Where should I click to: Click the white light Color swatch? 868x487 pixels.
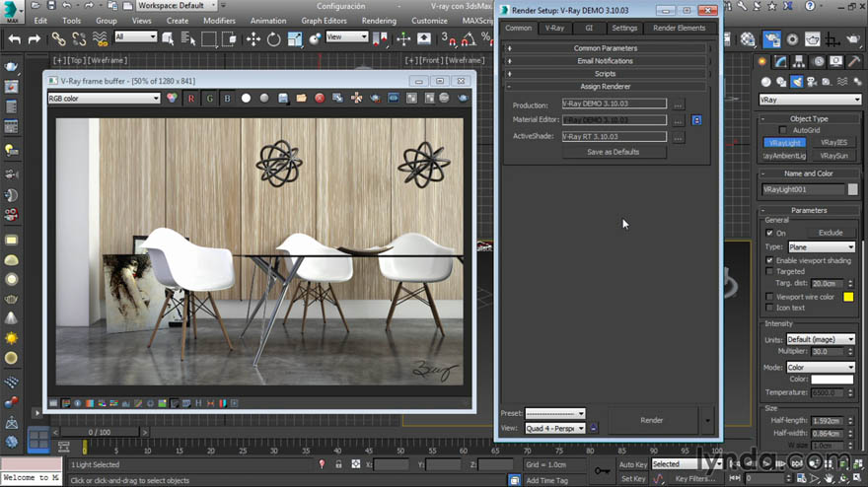(x=832, y=380)
